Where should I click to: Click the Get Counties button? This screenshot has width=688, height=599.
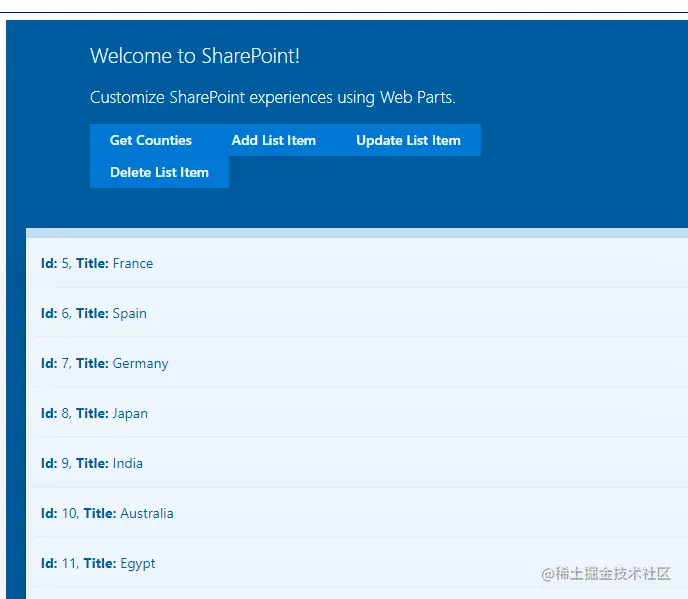point(150,140)
